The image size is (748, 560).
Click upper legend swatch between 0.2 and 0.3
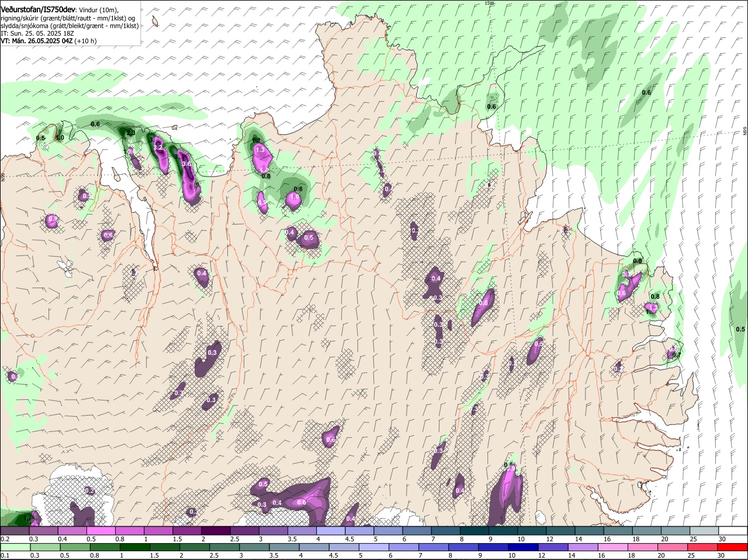point(15,530)
